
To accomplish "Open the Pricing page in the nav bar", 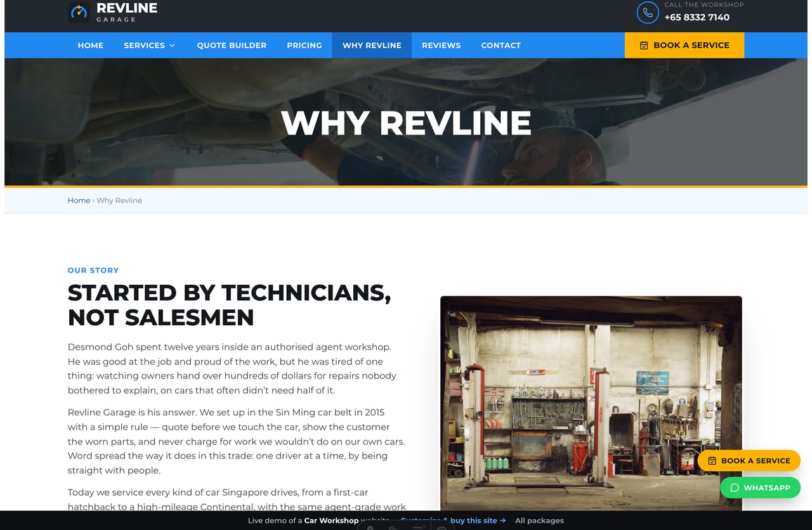I will (304, 46).
